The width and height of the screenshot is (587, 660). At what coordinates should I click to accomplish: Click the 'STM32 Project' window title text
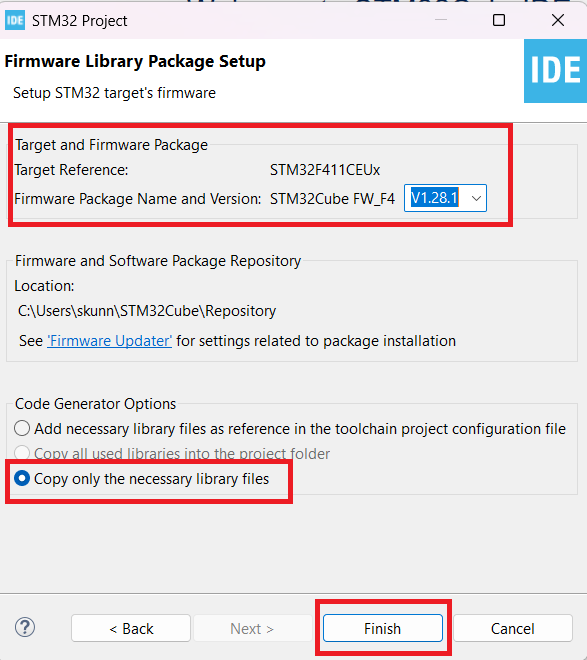80,21
